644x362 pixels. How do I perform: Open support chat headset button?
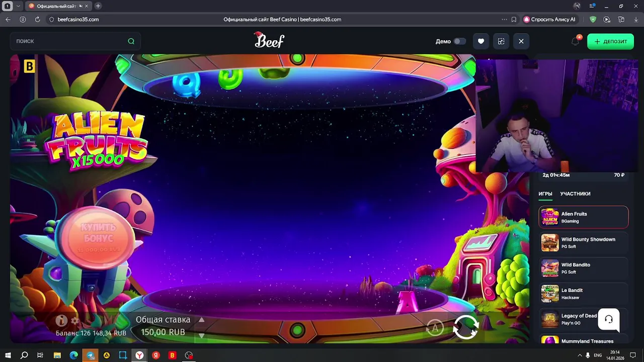point(609,319)
